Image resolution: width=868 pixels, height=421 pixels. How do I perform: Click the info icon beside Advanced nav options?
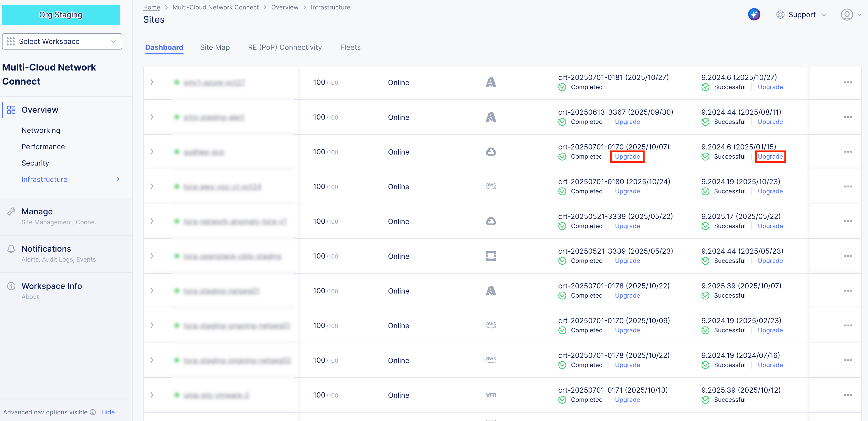(x=93, y=412)
